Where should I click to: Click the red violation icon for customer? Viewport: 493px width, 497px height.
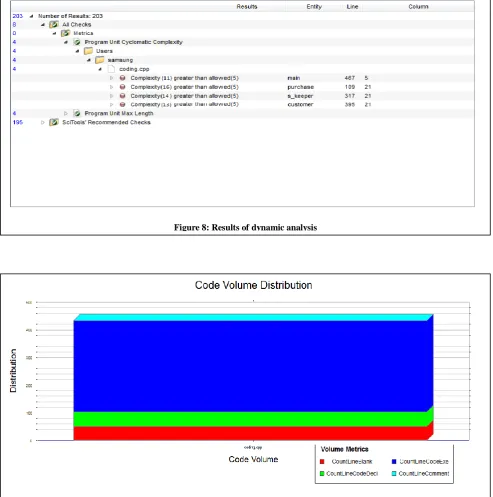[123, 105]
